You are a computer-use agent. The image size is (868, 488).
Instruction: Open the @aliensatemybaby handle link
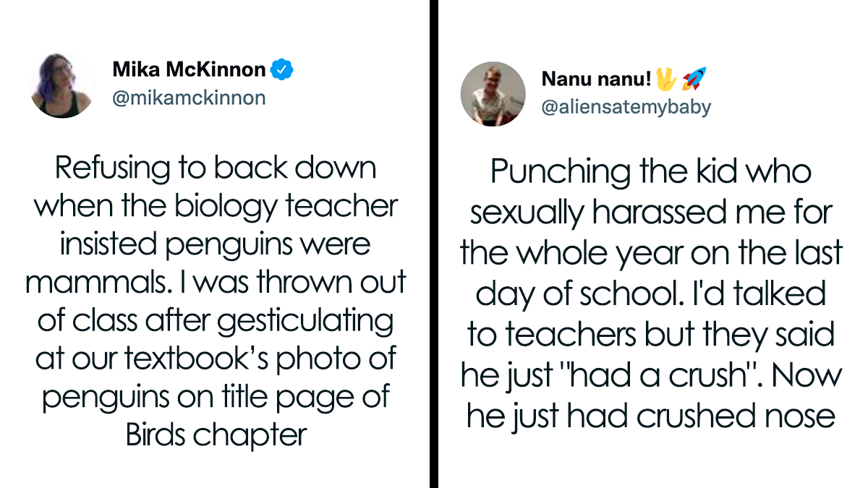tap(626, 107)
